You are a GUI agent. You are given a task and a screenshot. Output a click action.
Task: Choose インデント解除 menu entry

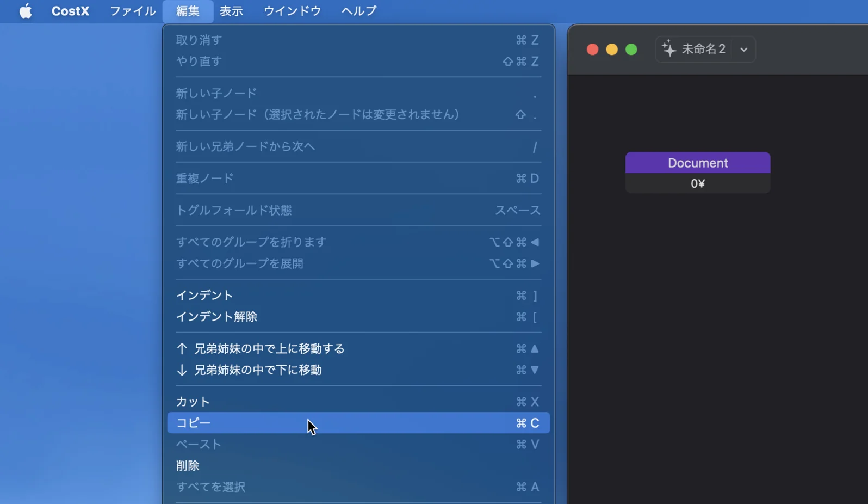tap(358, 316)
